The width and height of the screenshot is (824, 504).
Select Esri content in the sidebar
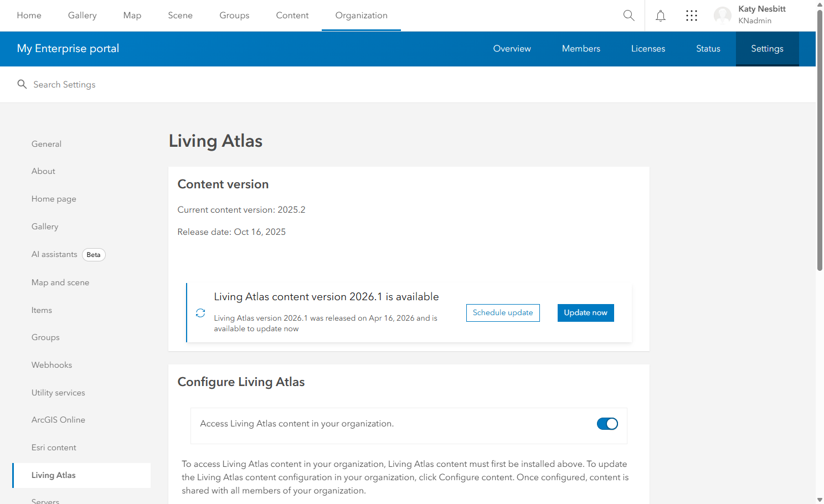(x=54, y=447)
